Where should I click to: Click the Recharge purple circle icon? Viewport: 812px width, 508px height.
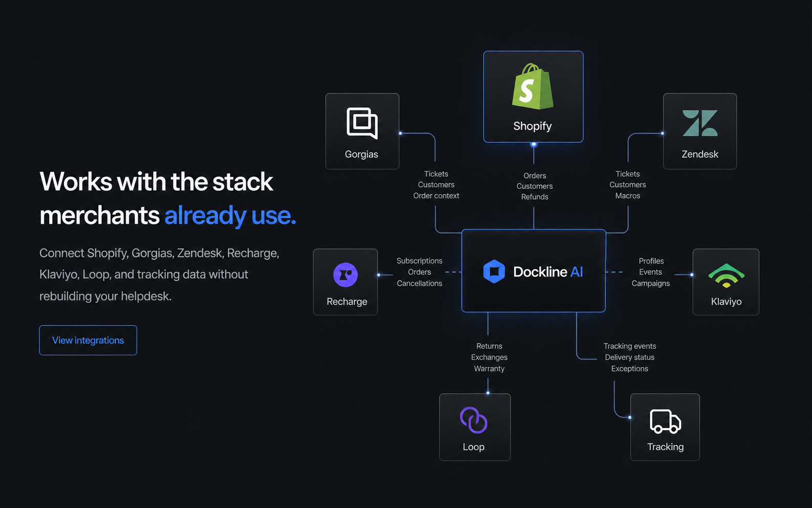click(x=346, y=275)
